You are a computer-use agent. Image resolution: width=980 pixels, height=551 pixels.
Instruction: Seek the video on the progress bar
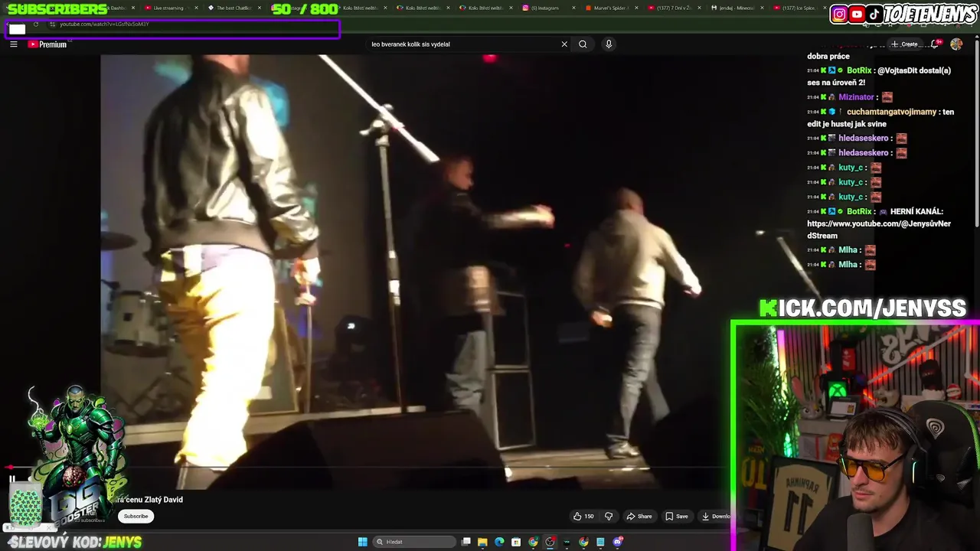tap(367, 467)
